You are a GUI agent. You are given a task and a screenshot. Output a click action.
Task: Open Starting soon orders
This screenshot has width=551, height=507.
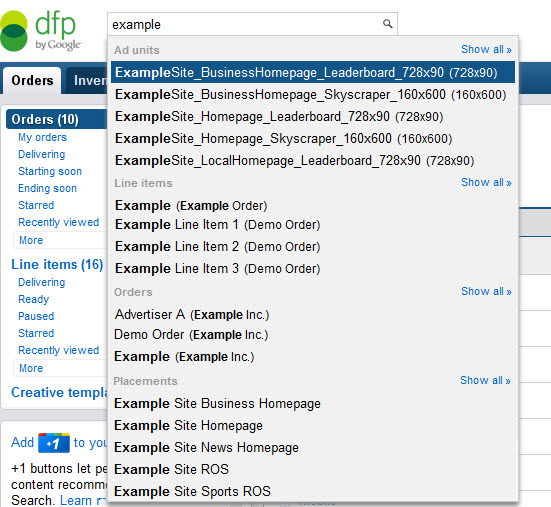click(50, 171)
